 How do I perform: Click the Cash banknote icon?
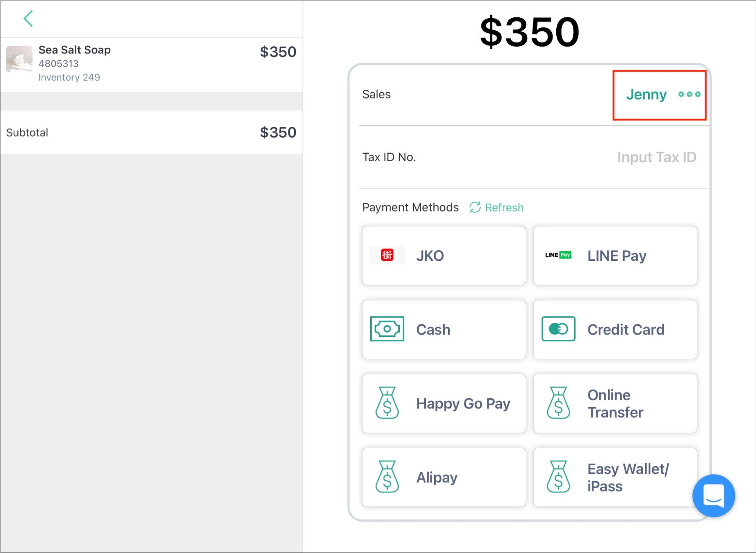click(387, 329)
